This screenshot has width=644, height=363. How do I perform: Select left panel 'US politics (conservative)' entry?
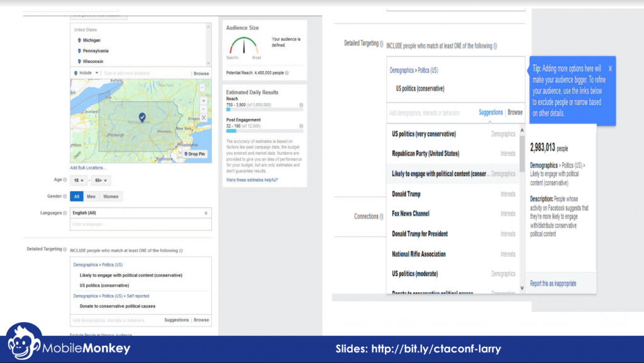tap(104, 286)
